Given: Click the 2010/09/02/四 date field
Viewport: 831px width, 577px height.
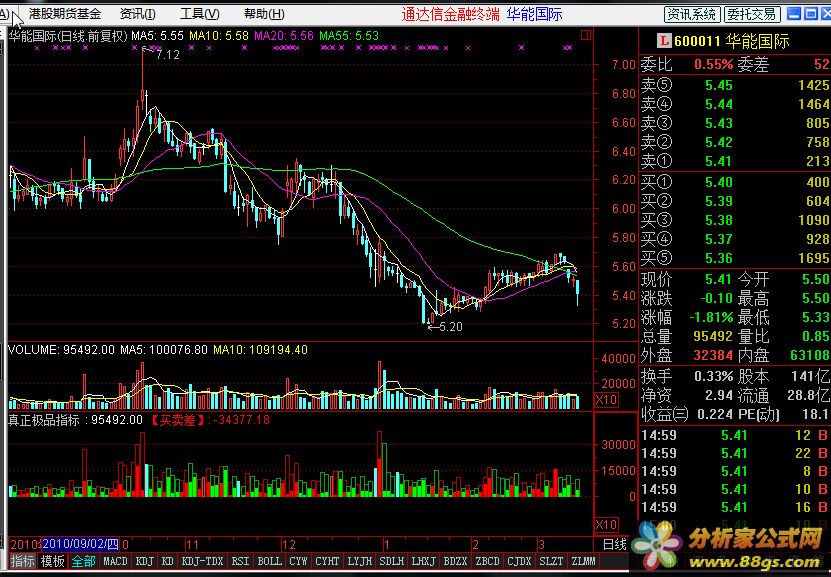Looking at the screenshot, I should pyautogui.click(x=81, y=544).
